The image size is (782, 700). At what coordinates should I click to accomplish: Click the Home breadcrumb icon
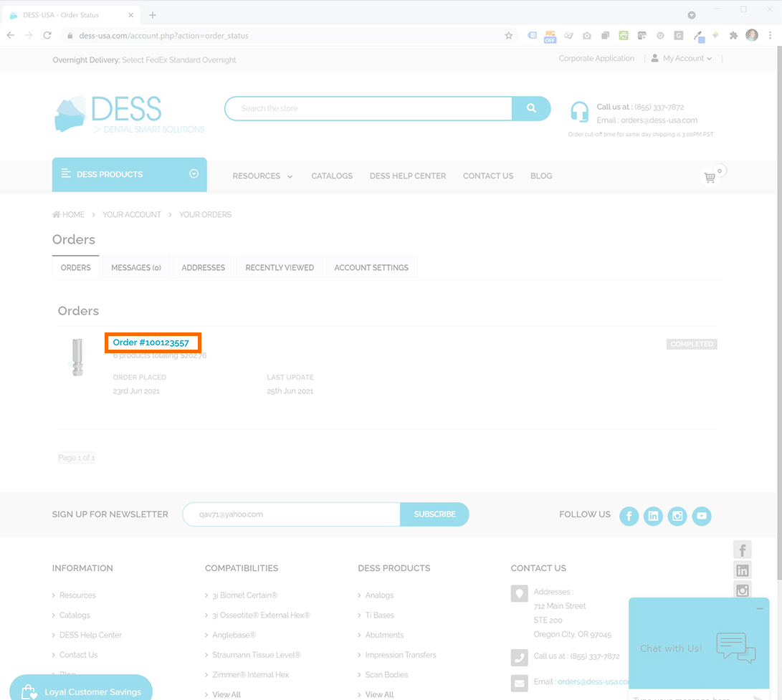(x=57, y=214)
